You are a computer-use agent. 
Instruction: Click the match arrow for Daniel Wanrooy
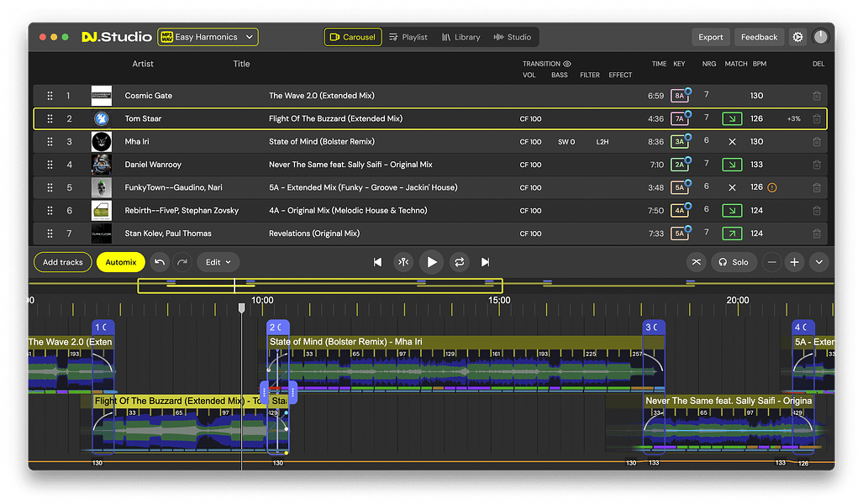732,165
